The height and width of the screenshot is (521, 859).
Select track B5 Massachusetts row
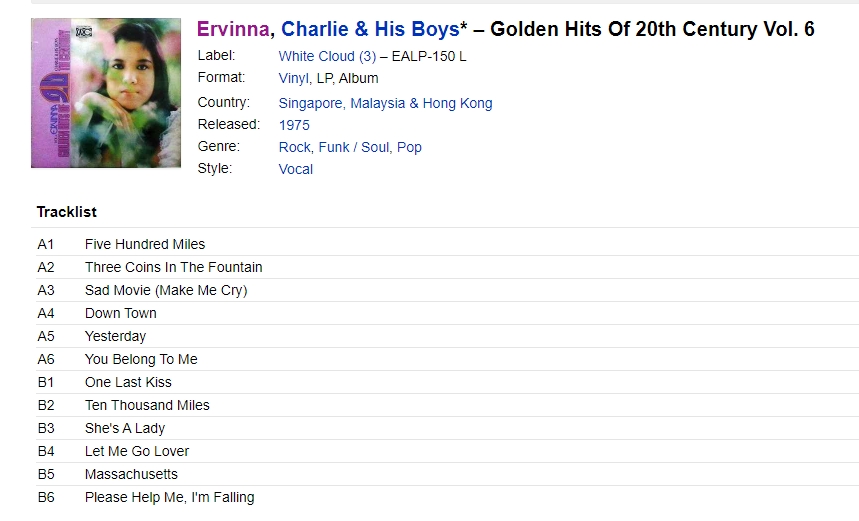[x=445, y=474]
